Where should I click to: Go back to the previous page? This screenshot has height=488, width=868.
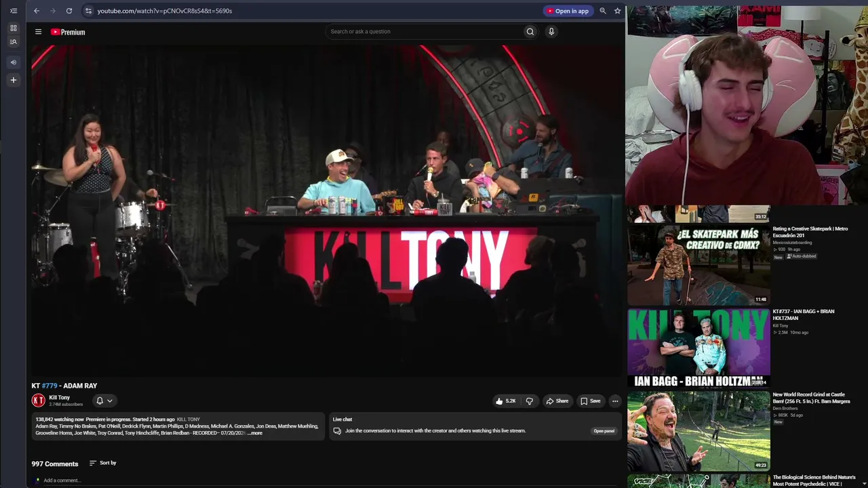(x=37, y=11)
